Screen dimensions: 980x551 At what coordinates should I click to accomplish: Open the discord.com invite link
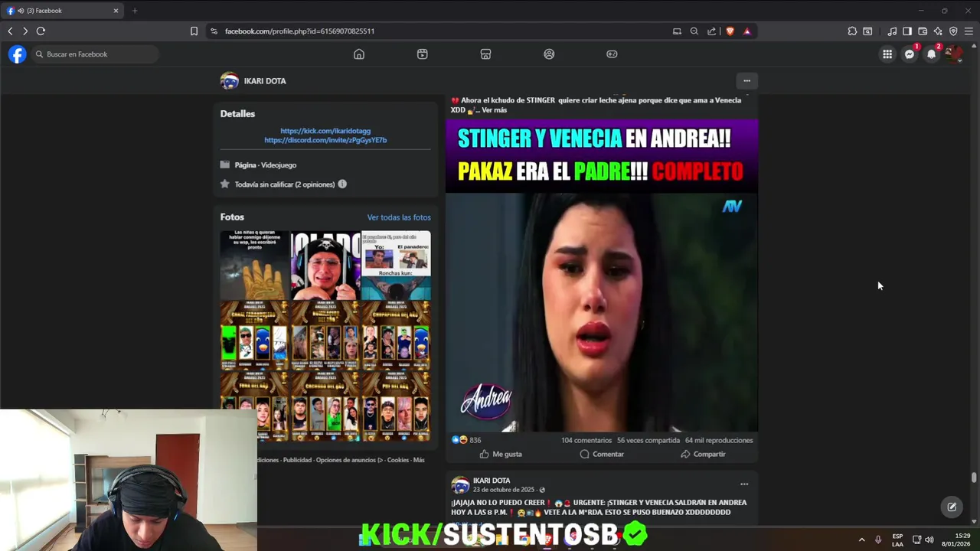(325, 140)
